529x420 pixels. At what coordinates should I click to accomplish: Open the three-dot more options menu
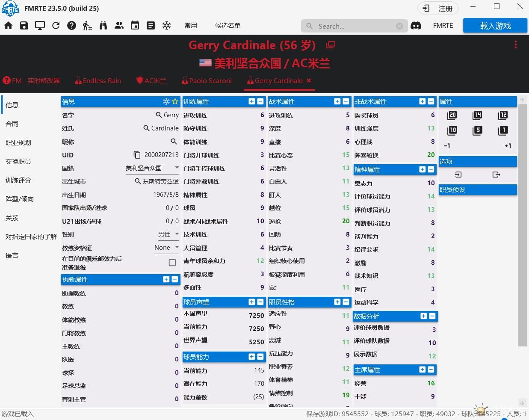pos(516,44)
